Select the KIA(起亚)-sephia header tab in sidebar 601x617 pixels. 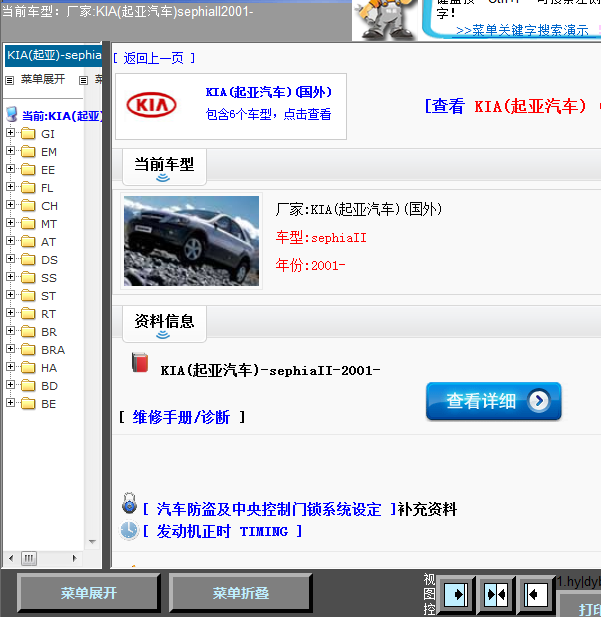click(x=54, y=55)
